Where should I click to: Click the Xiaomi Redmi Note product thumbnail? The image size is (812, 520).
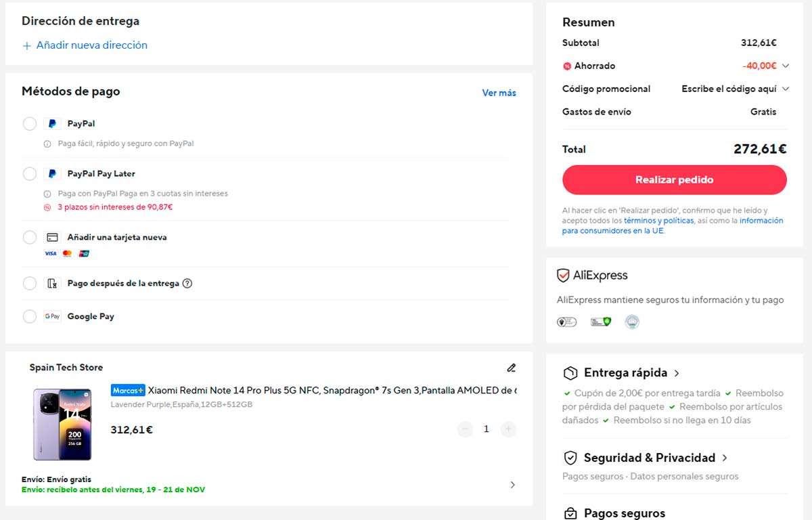pyautogui.click(x=62, y=425)
